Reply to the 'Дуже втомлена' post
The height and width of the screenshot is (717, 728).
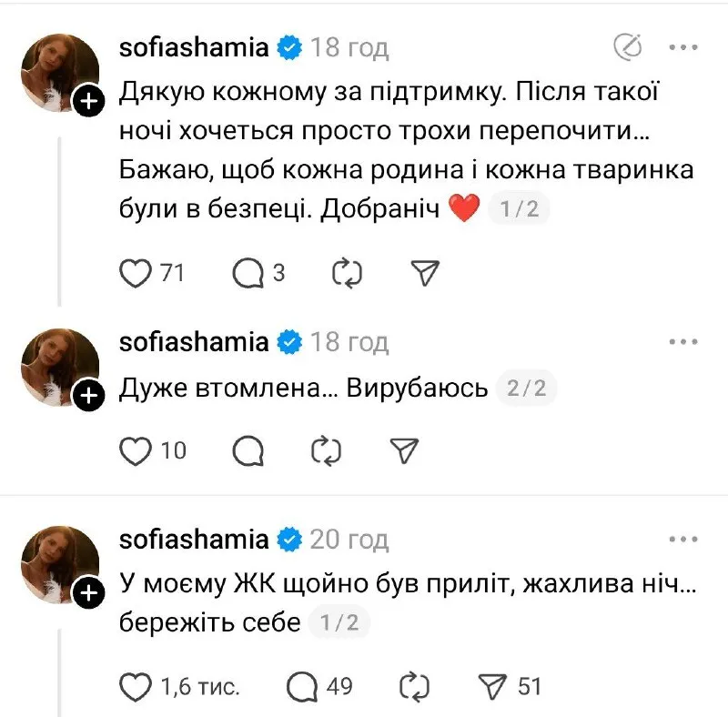point(248,449)
